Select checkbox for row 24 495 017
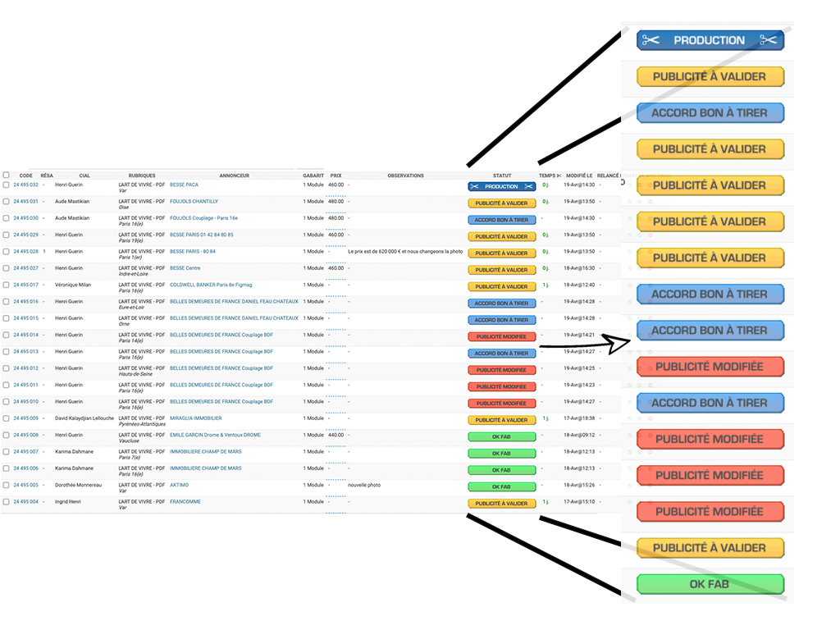The image size is (840, 630). [x=7, y=285]
